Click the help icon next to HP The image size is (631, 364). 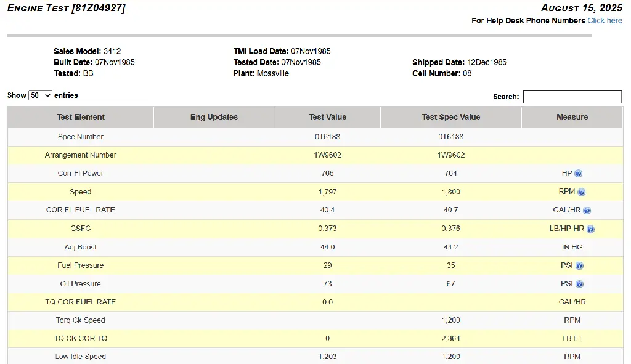tap(579, 174)
